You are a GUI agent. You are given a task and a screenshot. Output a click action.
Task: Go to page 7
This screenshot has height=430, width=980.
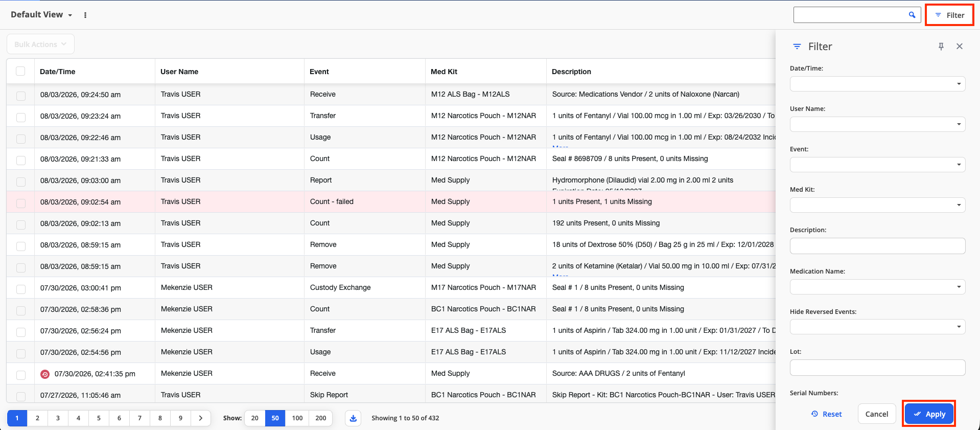click(x=139, y=418)
